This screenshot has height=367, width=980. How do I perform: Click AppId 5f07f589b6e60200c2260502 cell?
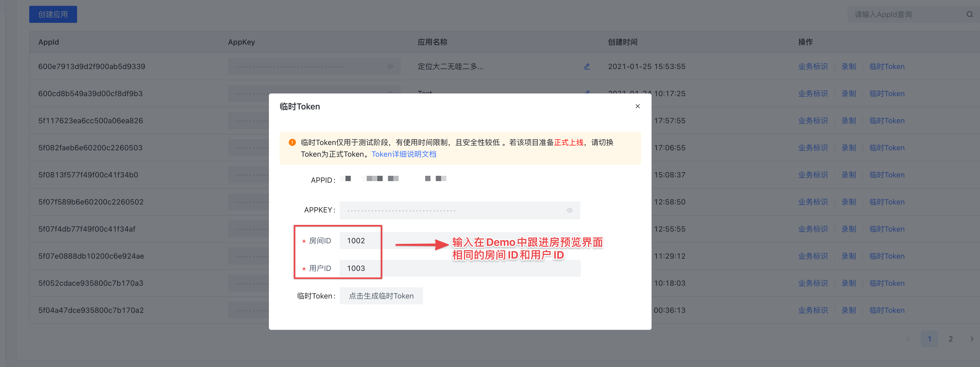point(91,202)
